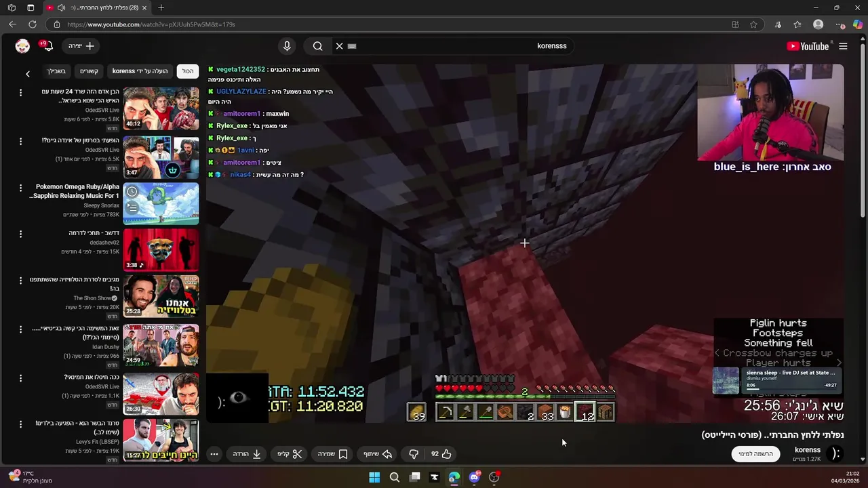868x488 pixels.
Task: Share the video (שיתוף)
Action: [378, 454]
